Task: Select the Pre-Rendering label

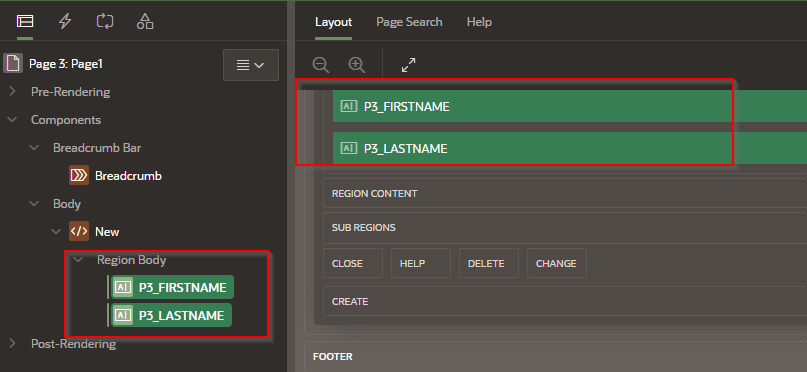Action: [71, 92]
